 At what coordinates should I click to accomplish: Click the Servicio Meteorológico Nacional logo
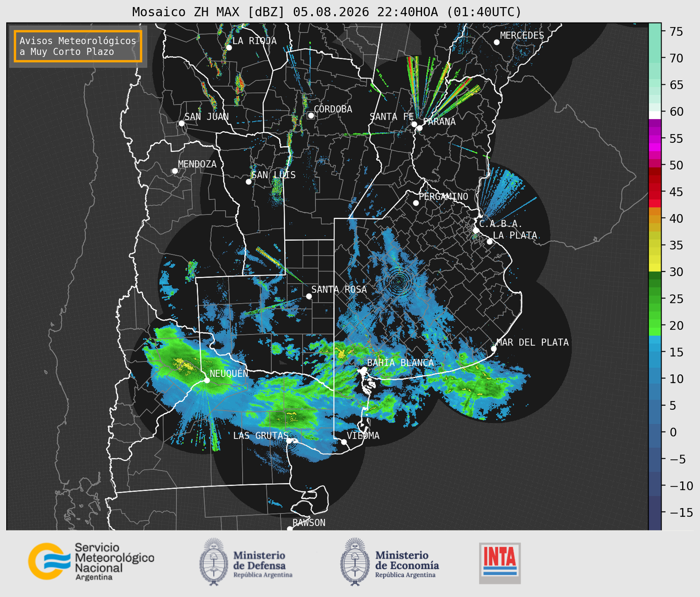[91, 561]
